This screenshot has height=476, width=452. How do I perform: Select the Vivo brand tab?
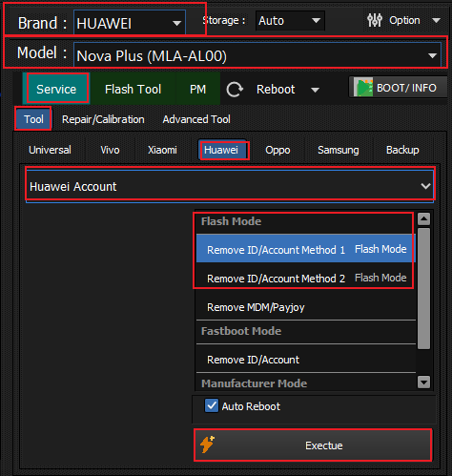[110, 150]
